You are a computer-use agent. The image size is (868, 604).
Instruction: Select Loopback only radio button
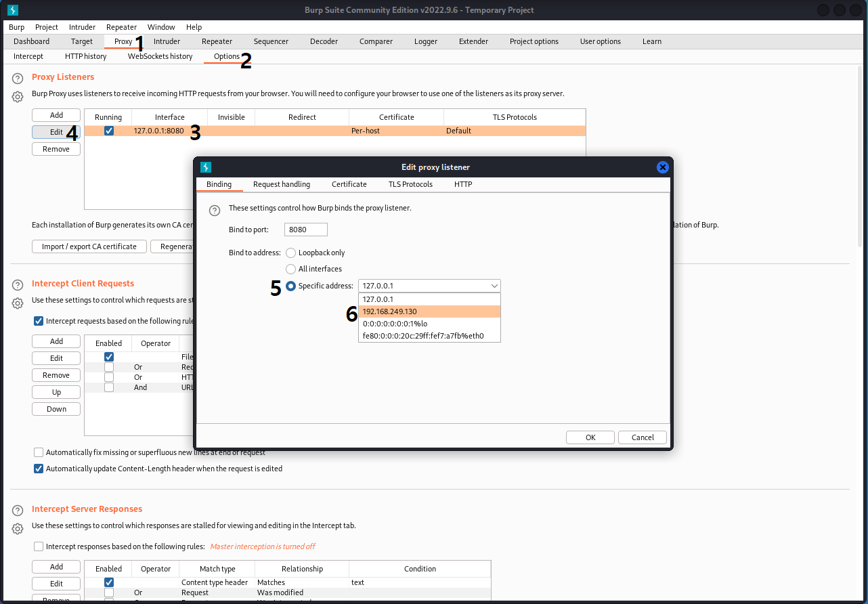point(291,253)
